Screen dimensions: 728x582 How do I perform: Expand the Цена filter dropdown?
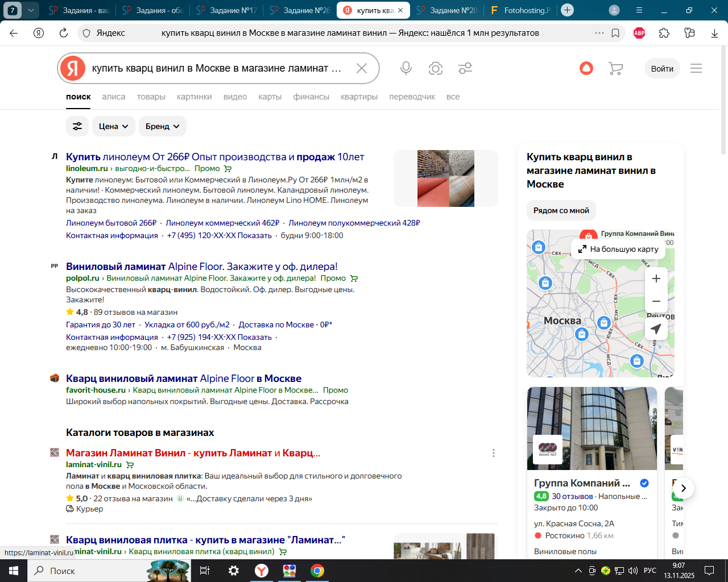[113, 126]
